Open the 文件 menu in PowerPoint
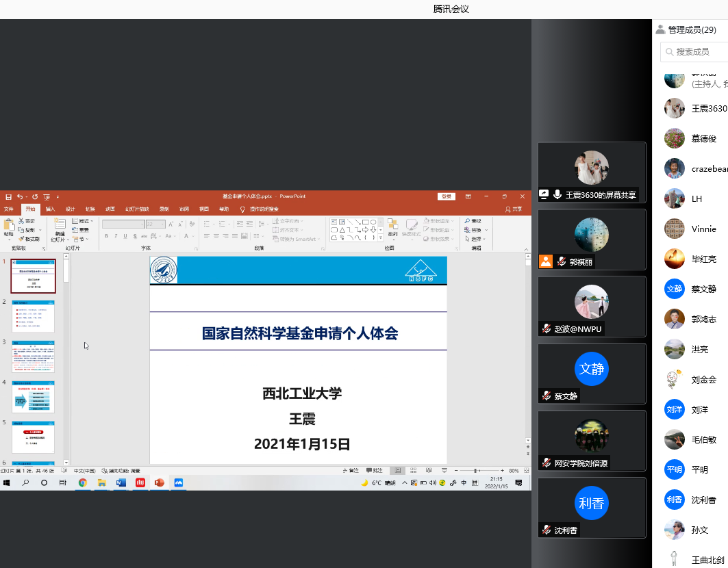The image size is (728, 568). pos(9,209)
